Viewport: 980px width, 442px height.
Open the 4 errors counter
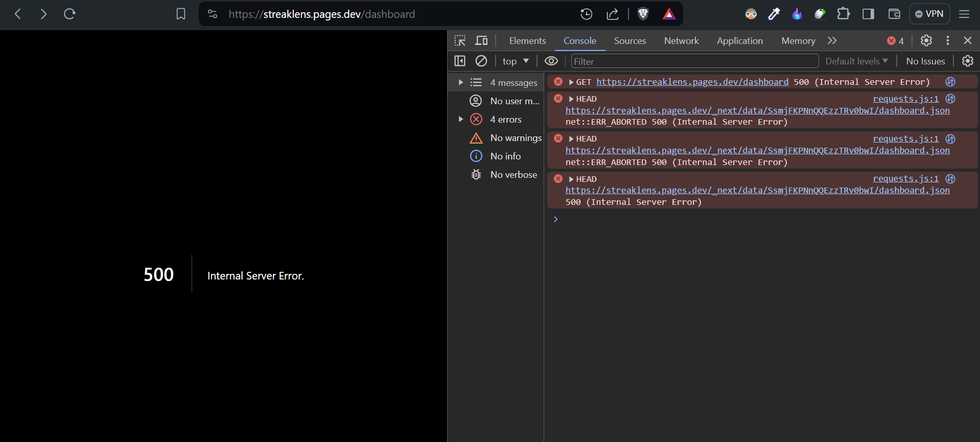pos(895,41)
